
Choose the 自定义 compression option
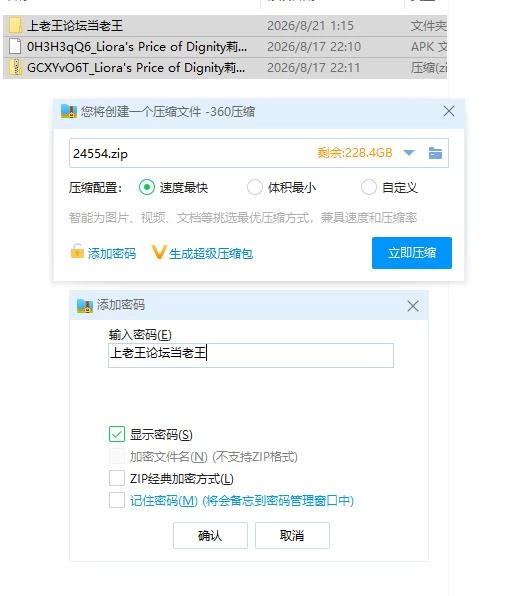[x=368, y=187]
